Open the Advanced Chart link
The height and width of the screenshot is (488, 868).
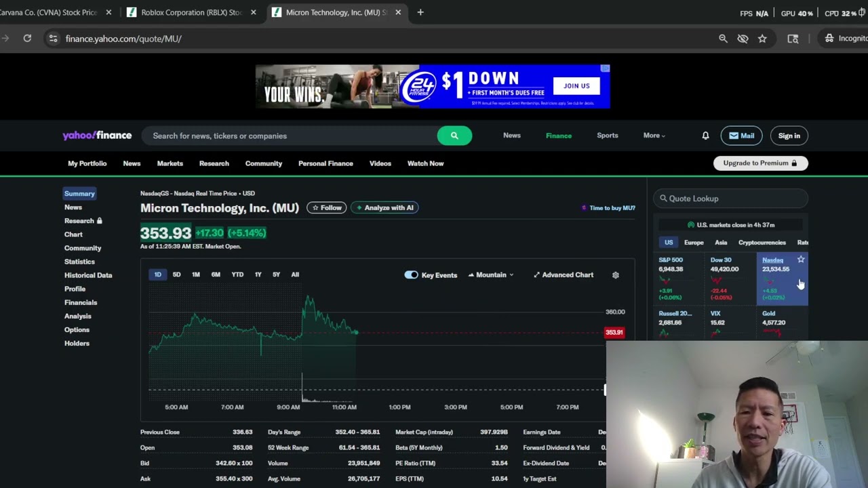pyautogui.click(x=564, y=275)
